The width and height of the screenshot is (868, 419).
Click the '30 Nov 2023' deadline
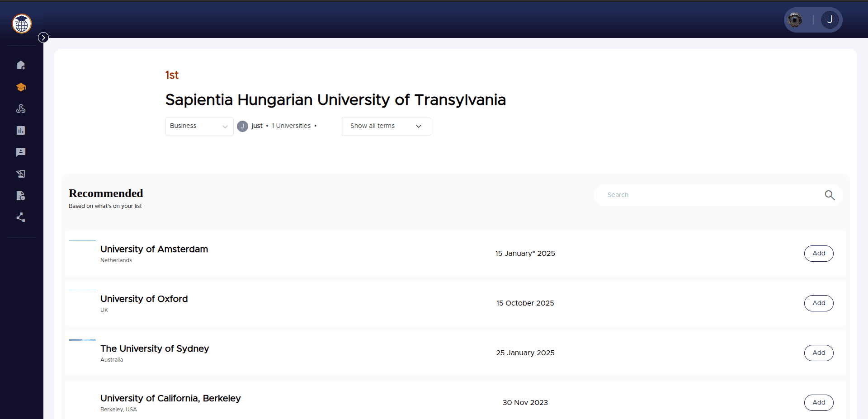pyautogui.click(x=525, y=403)
